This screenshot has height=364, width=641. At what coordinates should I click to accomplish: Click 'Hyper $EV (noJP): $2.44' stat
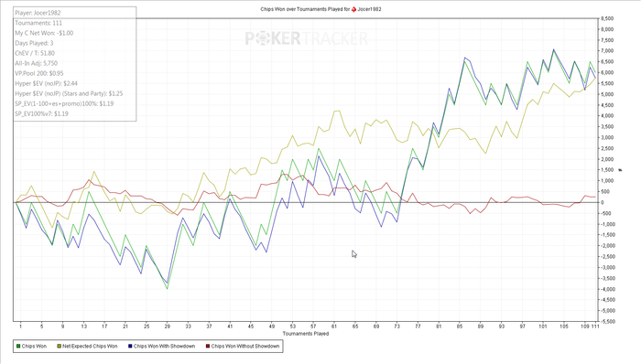coord(46,83)
